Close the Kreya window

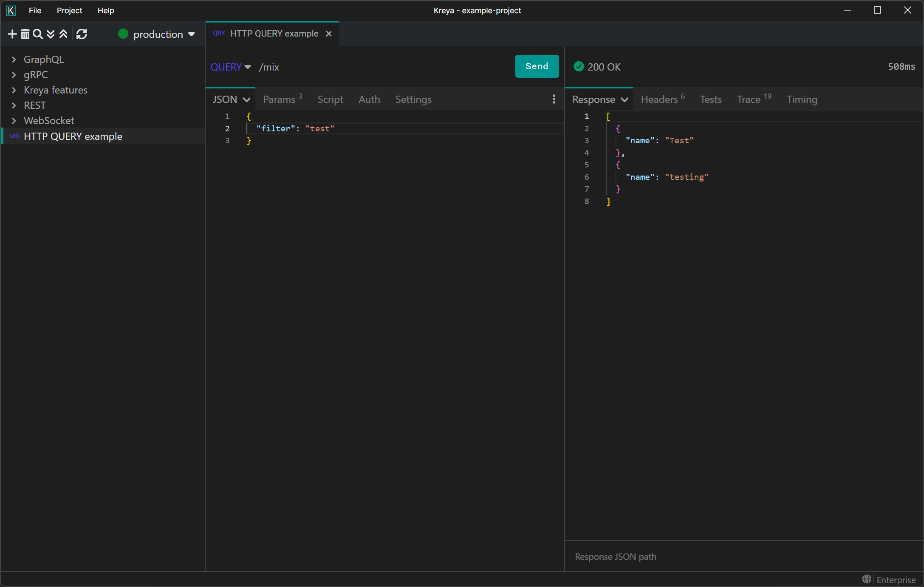coord(907,11)
